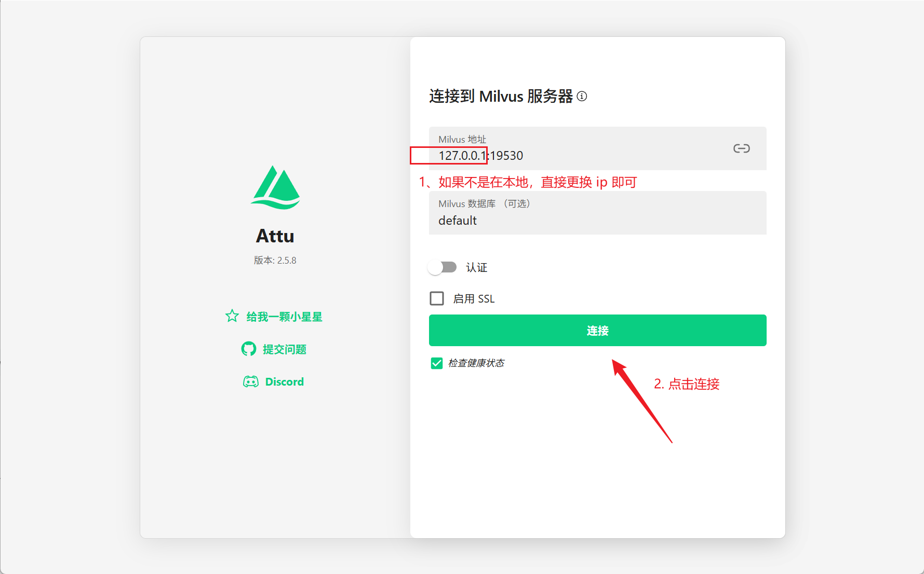Click the Attu sailboat logo

275,187
